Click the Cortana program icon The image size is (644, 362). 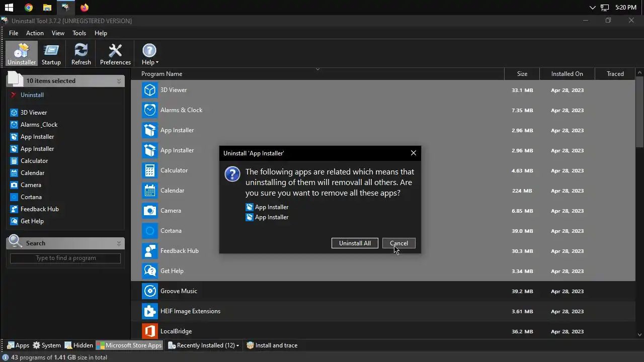[149, 231]
